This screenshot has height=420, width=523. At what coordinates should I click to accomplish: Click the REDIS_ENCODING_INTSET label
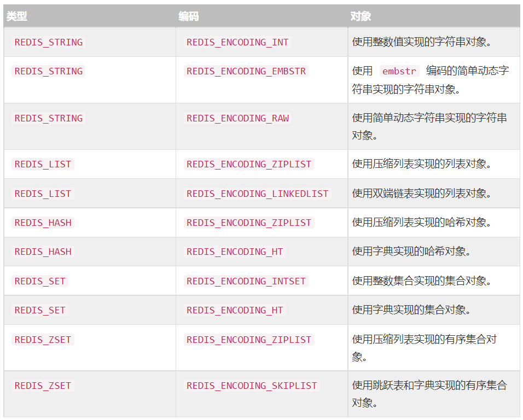246,281
